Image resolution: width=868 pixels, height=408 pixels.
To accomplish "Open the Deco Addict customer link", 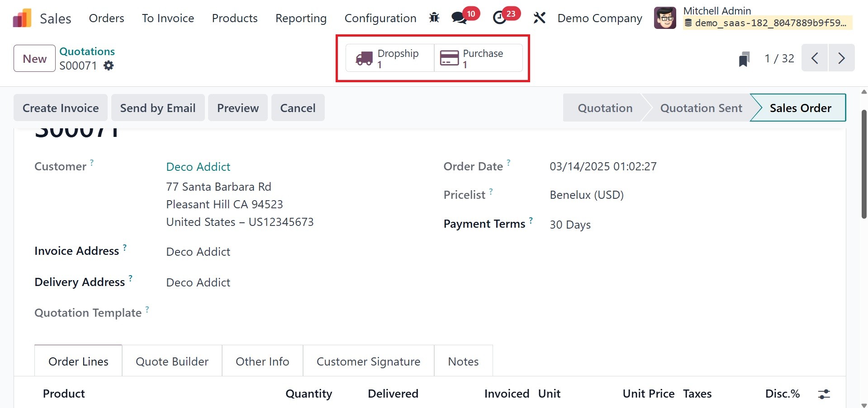I will (198, 167).
